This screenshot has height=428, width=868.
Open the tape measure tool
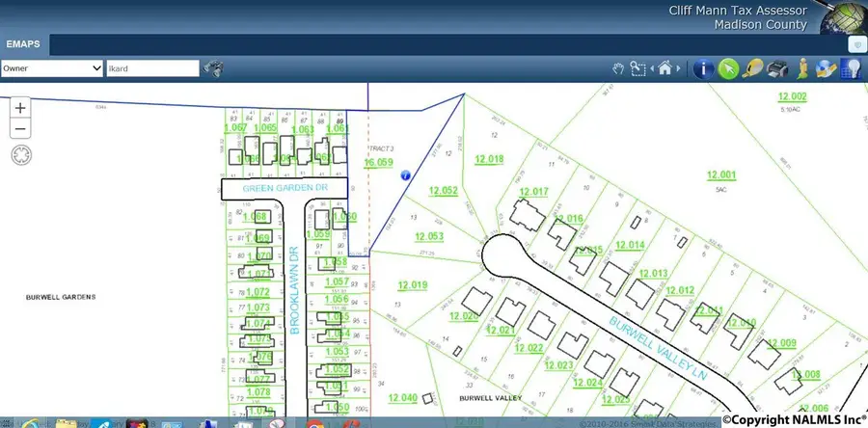coord(753,68)
